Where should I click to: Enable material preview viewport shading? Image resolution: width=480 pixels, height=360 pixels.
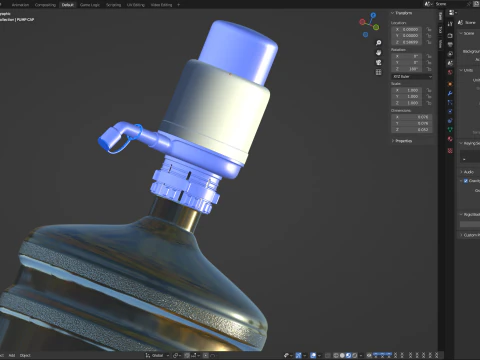point(348,355)
